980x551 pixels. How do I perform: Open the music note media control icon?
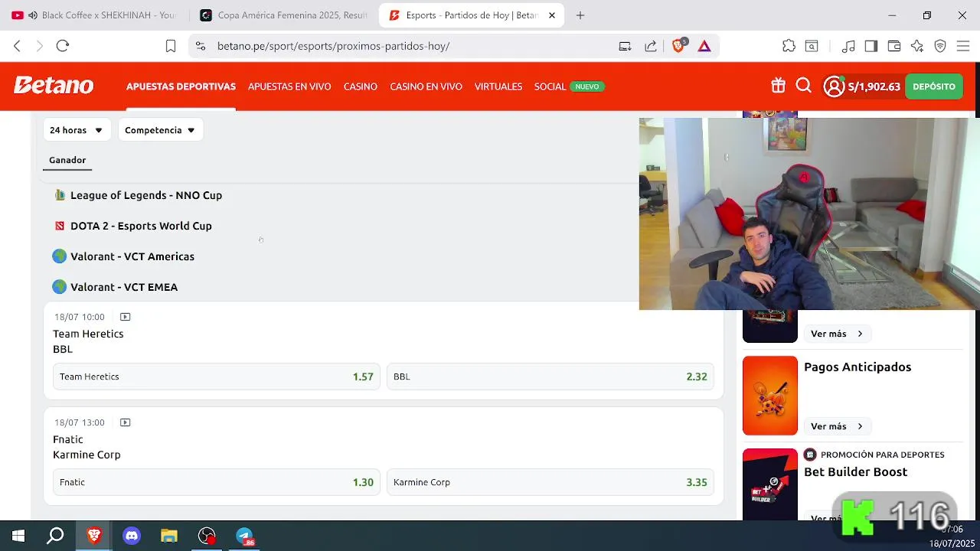pyautogui.click(x=848, y=46)
